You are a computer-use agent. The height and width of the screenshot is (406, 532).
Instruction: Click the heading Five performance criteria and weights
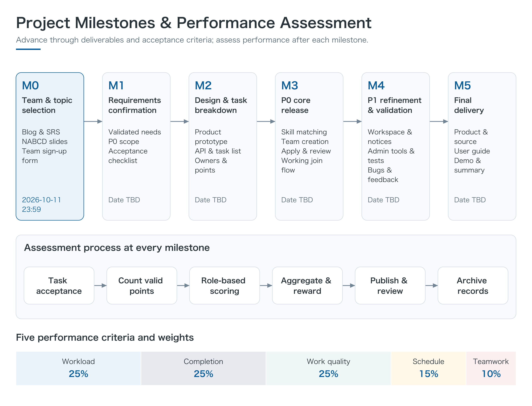point(105,337)
